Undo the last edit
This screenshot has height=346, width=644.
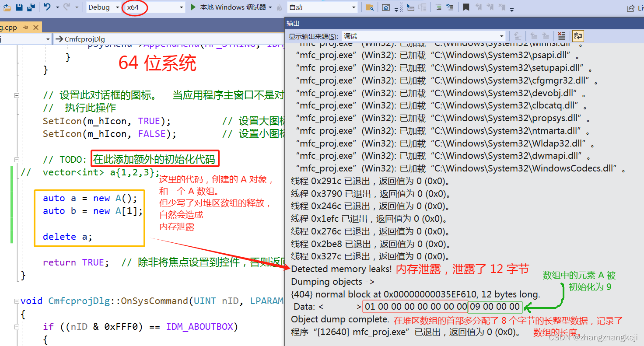click(47, 7)
